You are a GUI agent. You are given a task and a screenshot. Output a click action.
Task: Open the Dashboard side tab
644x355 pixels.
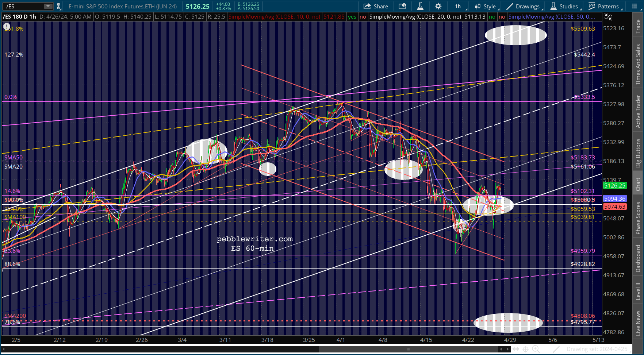[x=638, y=258]
